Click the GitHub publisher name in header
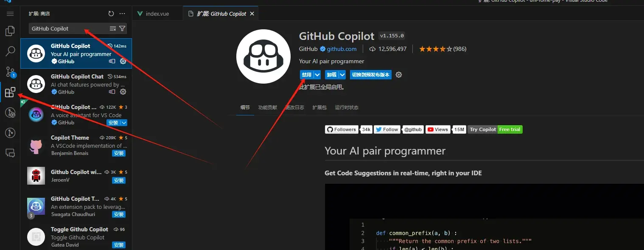This screenshot has width=644, height=250. pyautogui.click(x=308, y=49)
